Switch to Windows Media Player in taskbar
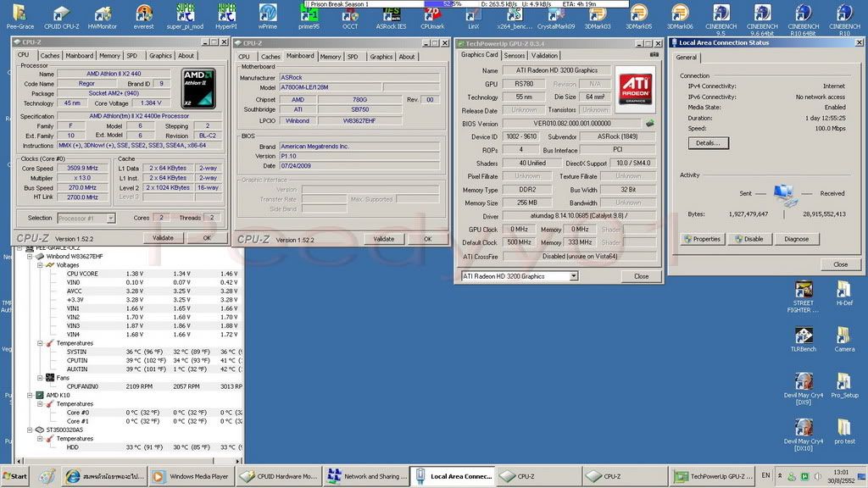 click(x=192, y=476)
